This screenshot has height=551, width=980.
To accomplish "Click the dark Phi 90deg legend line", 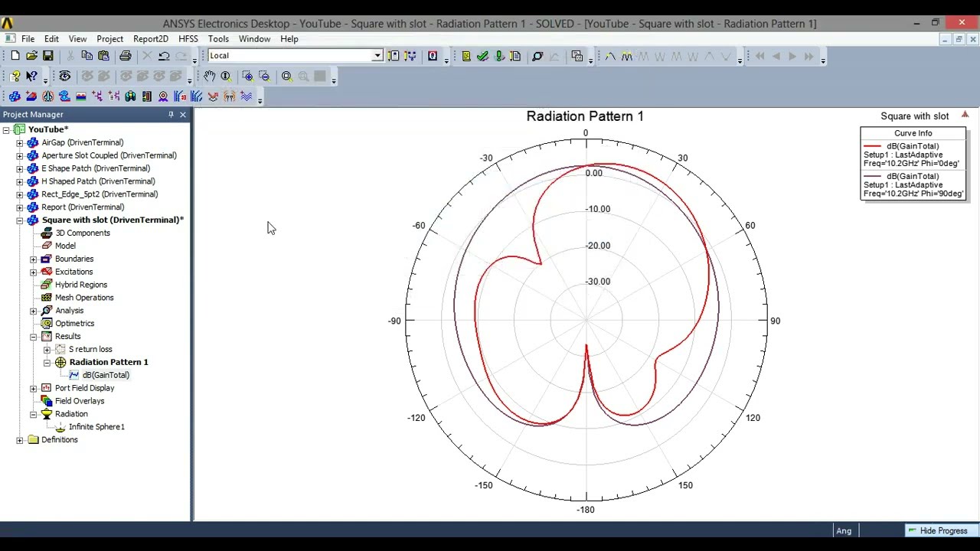I will pos(872,176).
